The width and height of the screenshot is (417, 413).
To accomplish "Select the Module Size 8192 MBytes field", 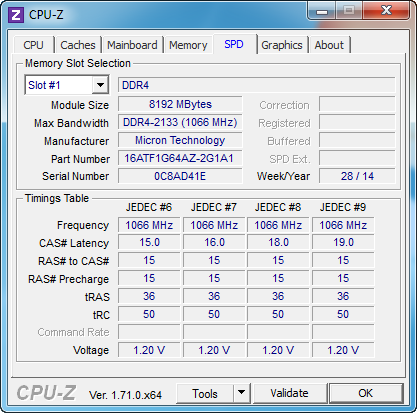I will point(180,104).
